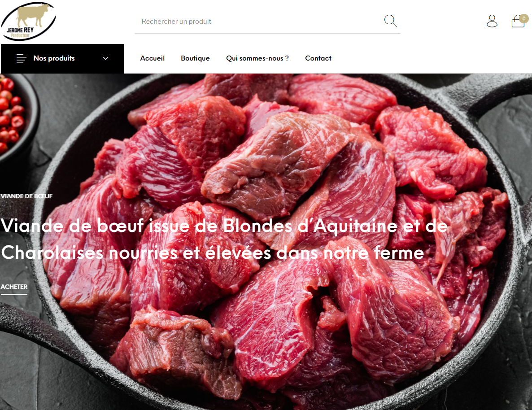This screenshot has width=532, height=410.
Task: Click the Producteur text under logo name
Action: click(x=20, y=35)
